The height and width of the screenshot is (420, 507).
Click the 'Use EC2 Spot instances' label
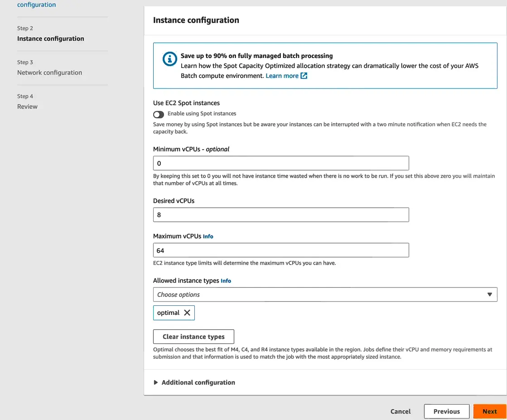(x=186, y=103)
